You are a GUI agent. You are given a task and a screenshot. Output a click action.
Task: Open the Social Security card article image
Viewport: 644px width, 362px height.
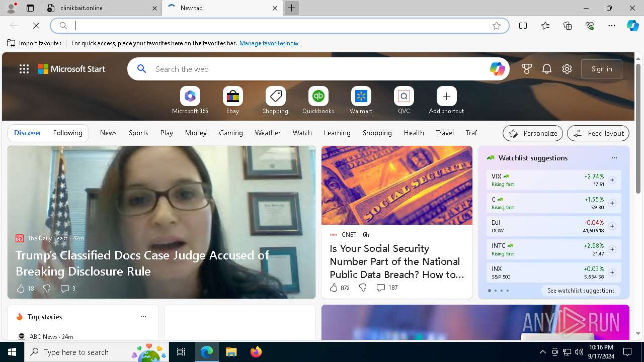click(x=397, y=186)
